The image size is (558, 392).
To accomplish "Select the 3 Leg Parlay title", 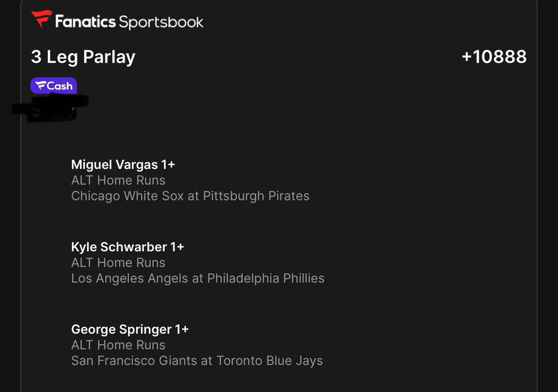I will click(x=83, y=57).
